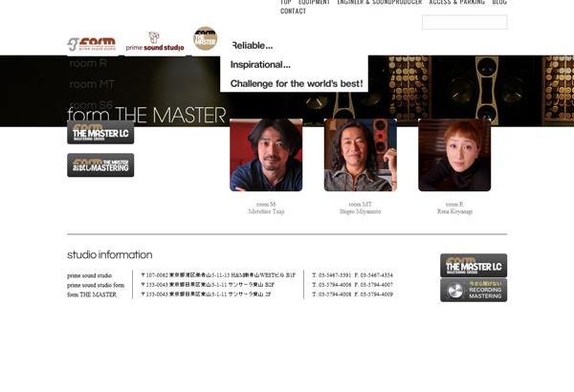The image size is (574, 392).
Task: Click the room R Rena Koyanagi caption
Action: coord(454,207)
